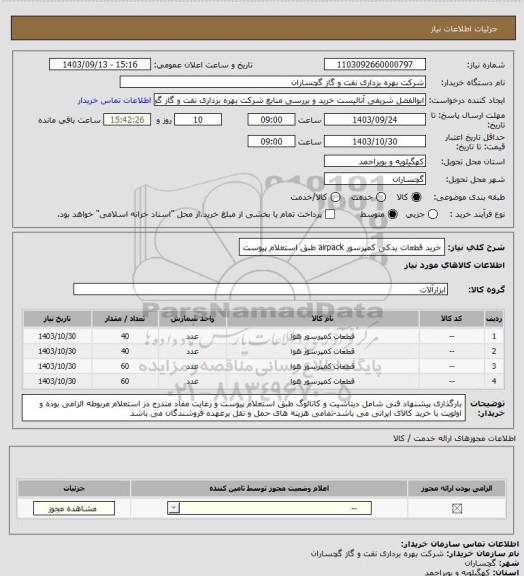This screenshot has height=576, width=524.
Task: Toggle the mandatory license checkbox
Action: tap(457, 508)
